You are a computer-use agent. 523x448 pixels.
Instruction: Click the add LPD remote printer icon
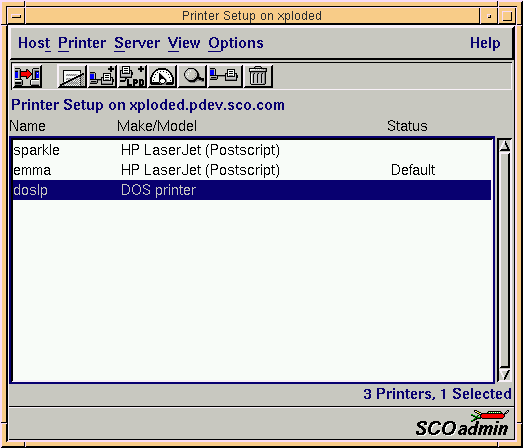[x=132, y=77]
